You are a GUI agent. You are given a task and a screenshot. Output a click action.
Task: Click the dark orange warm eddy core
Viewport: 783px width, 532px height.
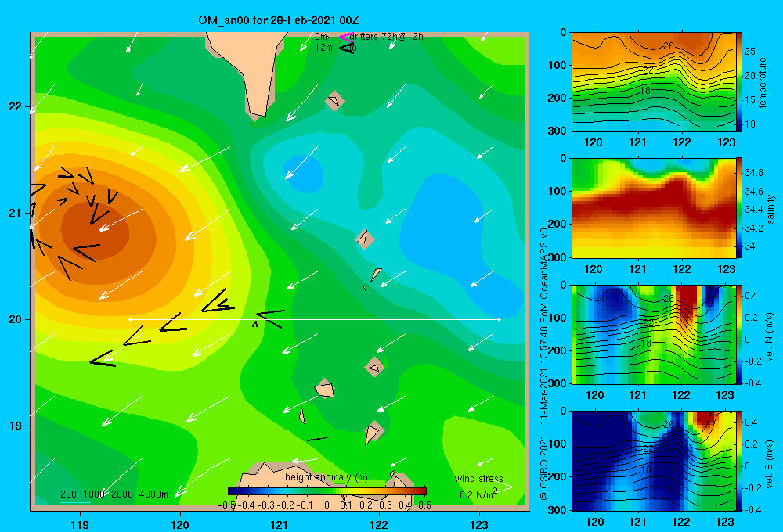(x=95, y=232)
